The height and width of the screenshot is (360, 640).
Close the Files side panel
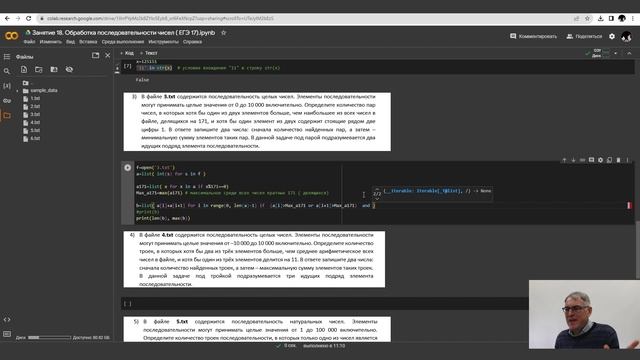pos(108,56)
